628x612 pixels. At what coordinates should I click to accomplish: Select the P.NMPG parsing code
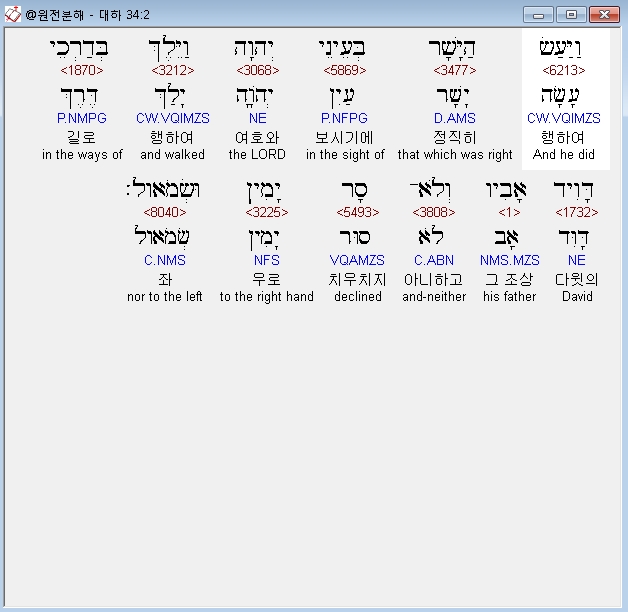[82, 118]
